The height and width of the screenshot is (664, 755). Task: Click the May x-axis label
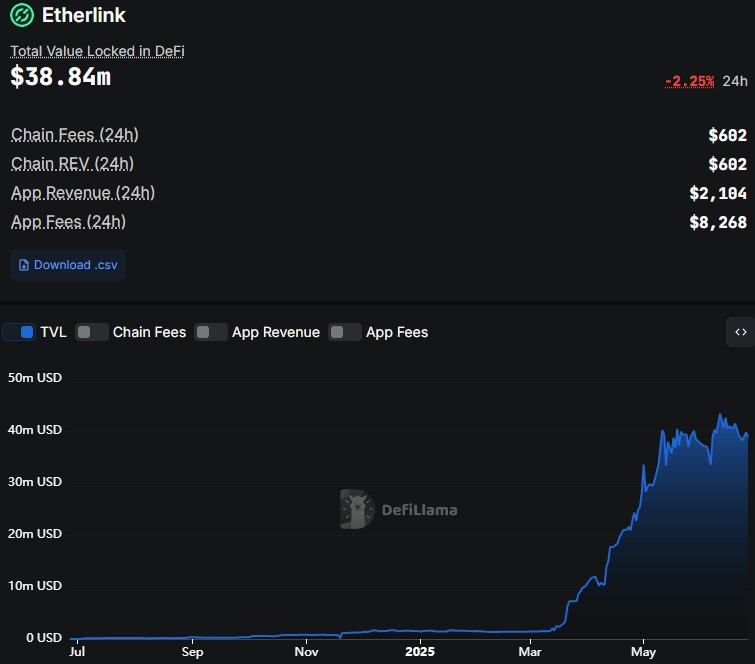(643, 651)
